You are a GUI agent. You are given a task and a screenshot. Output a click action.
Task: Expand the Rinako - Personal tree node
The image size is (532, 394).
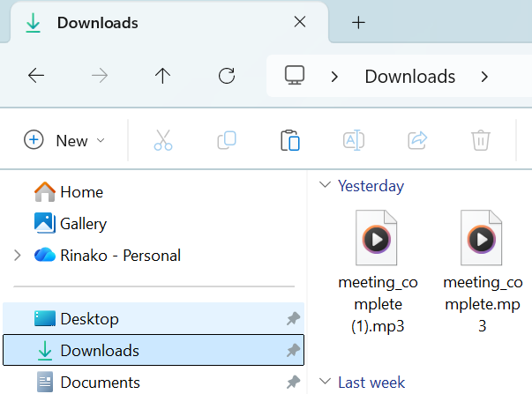tap(17, 256)
